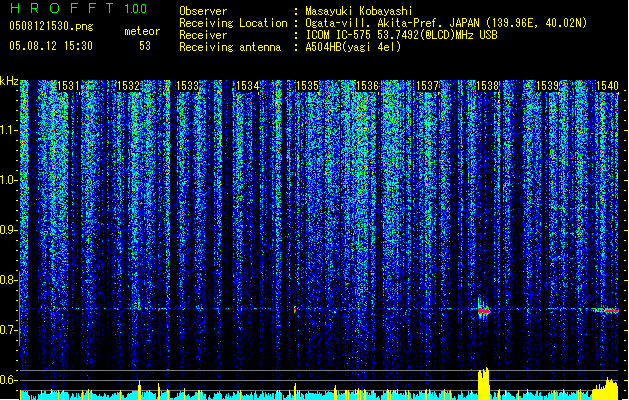Click the small echo near 1535
The width and height of the screenshot is (629, 400).
click(x=295, y=309)
